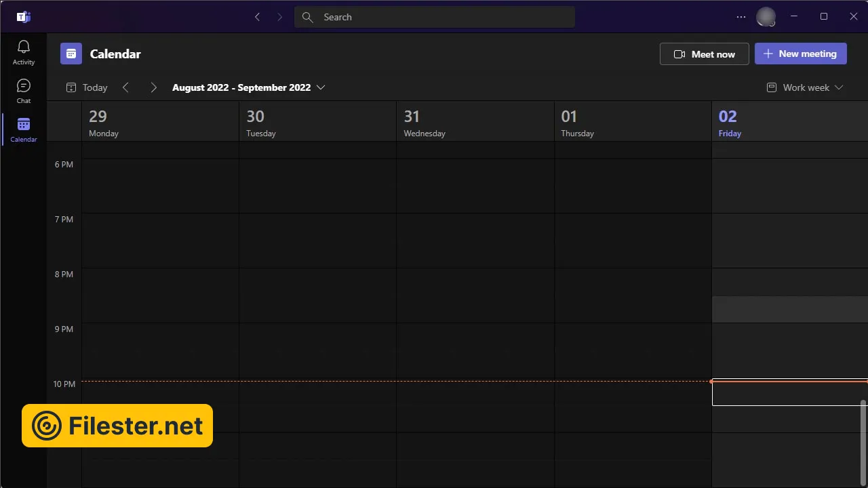Open Settings and more ellipsis menu
Image resolution: width=868 pixels, height=488 pixels.
741,17
